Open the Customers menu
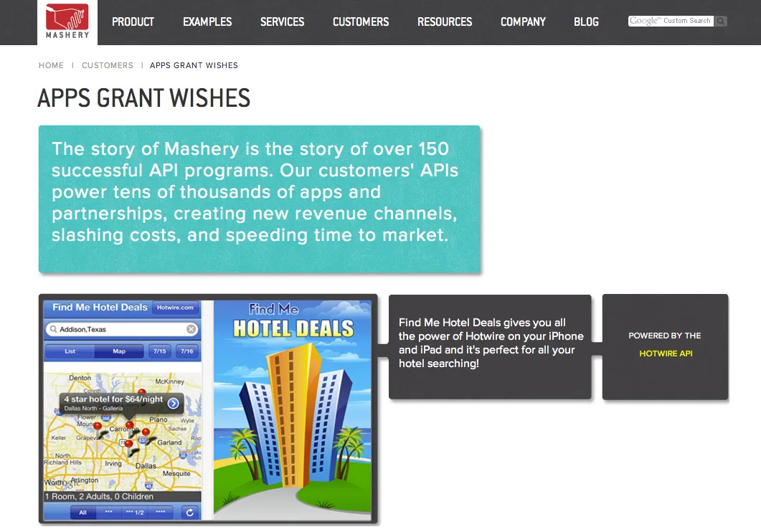The width and height of the screenshot is (761, 532). pyautogui.click(x=361, y=22)
